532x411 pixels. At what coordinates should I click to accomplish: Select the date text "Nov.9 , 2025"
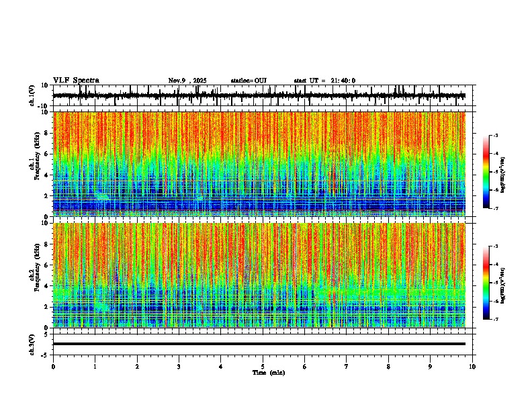pos(187,81)
